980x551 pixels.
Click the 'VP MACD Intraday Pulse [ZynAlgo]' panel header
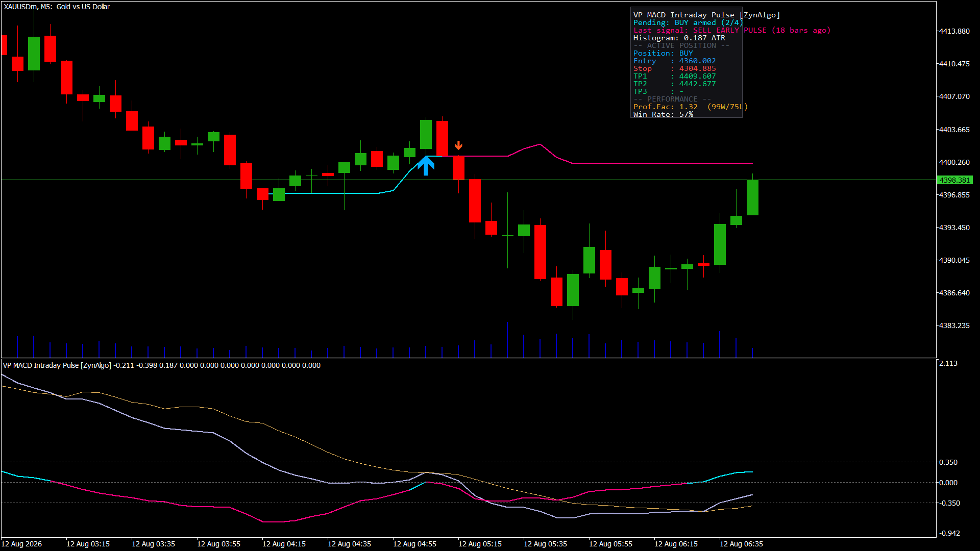click(x=706, y=15)
